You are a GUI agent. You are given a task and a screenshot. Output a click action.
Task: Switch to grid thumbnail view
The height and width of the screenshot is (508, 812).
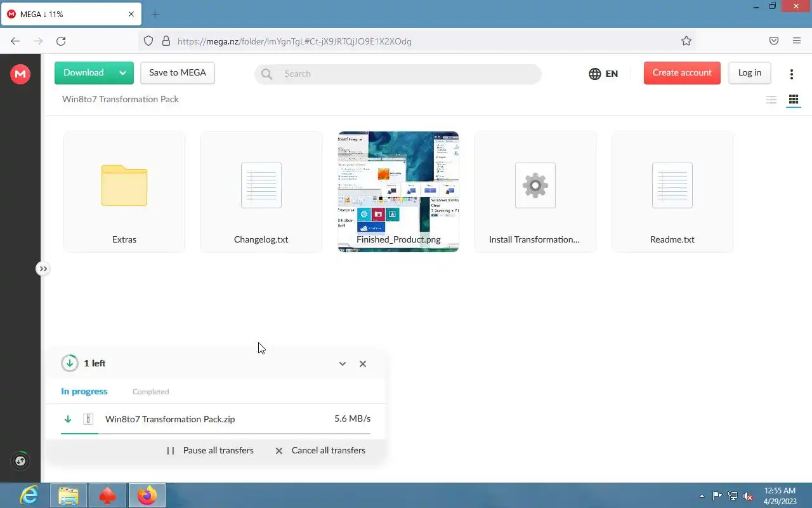794,100
